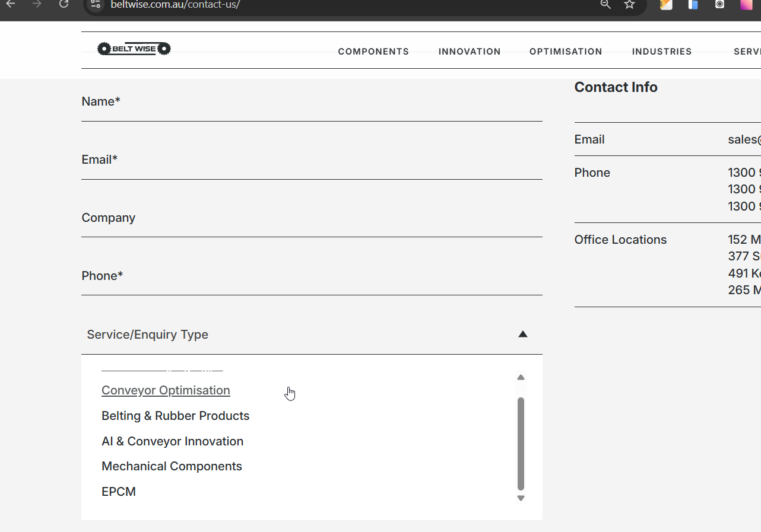
Task: Select Belting & Rubber Products option
Action: tap(175, 416)
